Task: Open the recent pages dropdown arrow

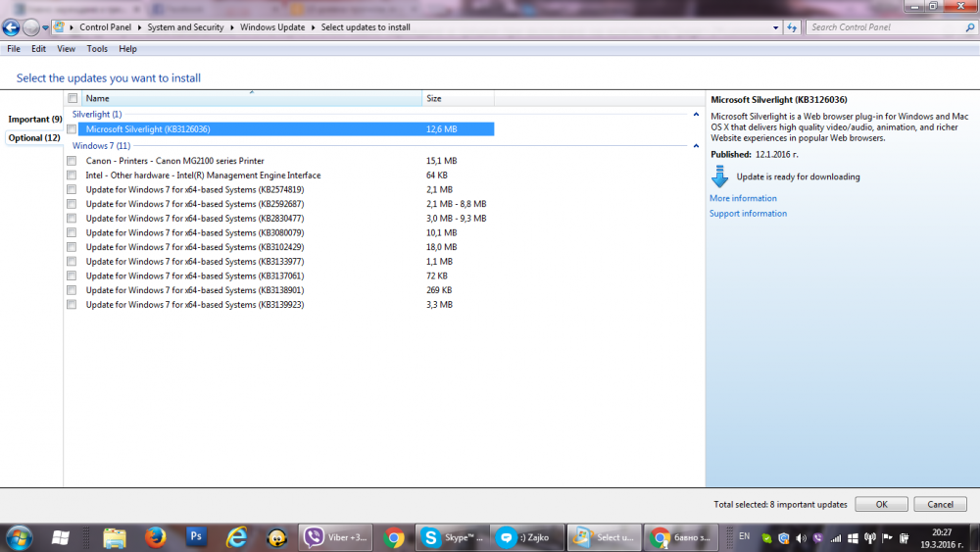Action: point(45,28)
